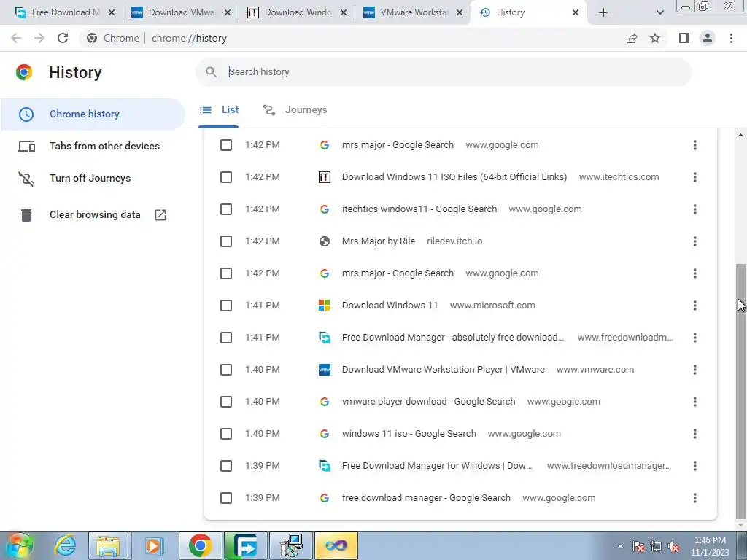
Task: Click the muted volume tray icon
Action: (x=673, y=546)
